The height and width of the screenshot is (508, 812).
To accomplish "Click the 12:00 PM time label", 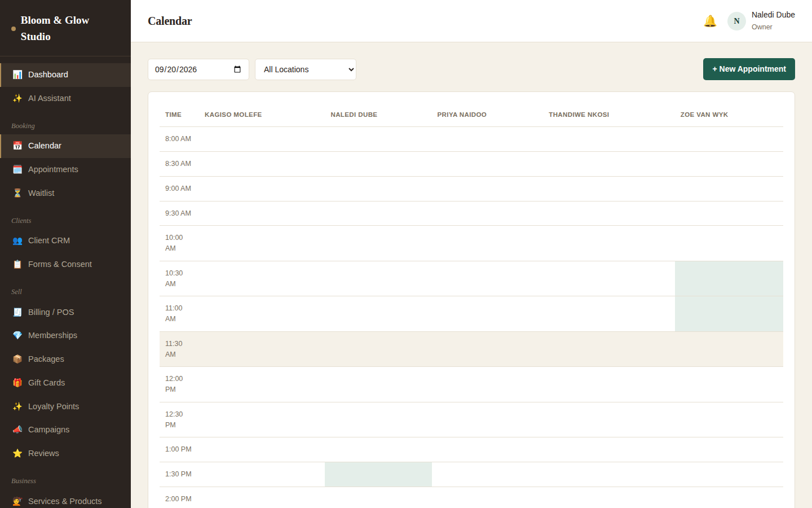I will pos(174,384).
